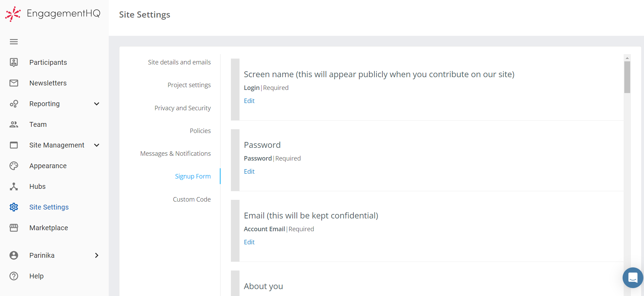Click the Appearance palette icon

[x=14, y=166]
